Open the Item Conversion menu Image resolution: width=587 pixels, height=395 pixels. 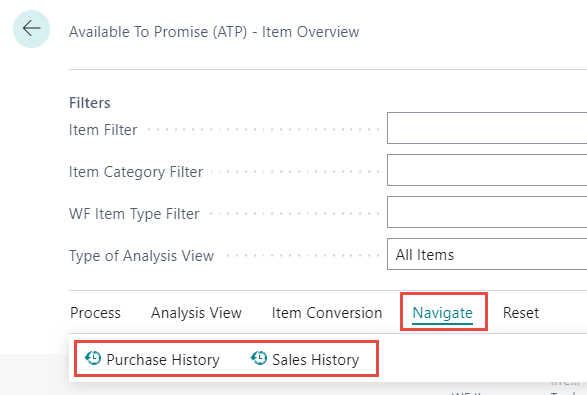click(327, 313)
